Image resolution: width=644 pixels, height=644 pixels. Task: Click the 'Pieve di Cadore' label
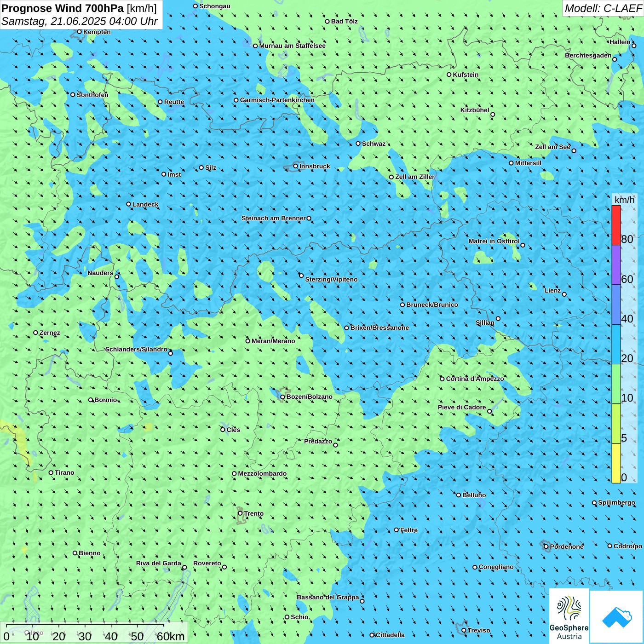462,407
